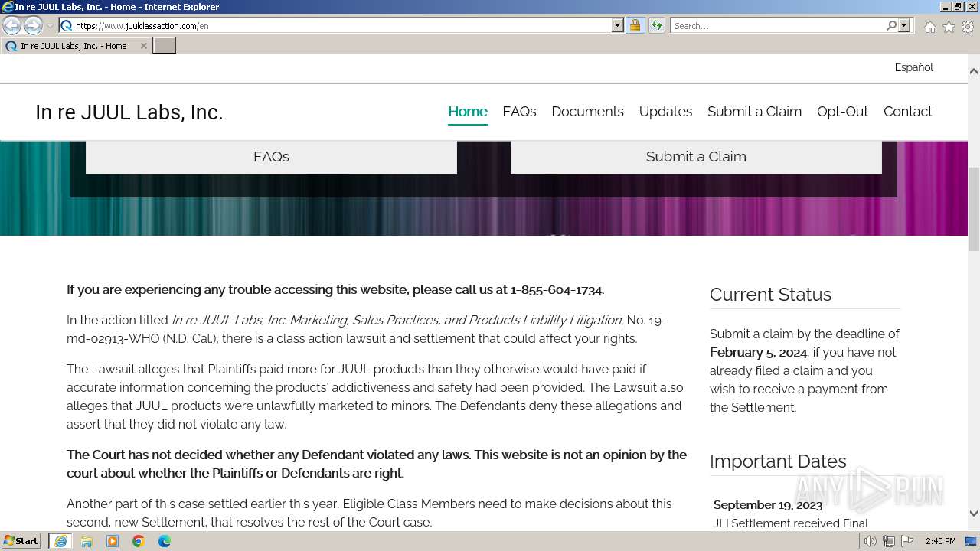Open the Opt-Out navigation item
The width and height of the screenshot is (980, 551).
(x=842, y=112)
